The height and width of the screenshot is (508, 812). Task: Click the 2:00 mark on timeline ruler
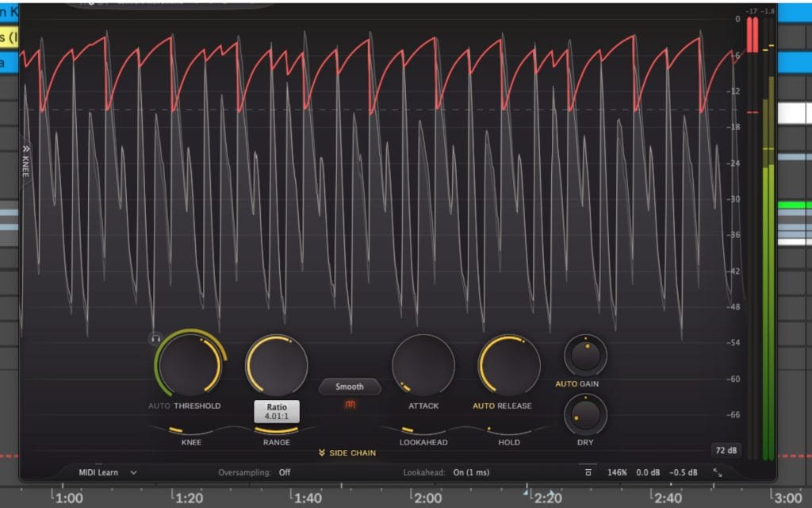pos(427,498)
